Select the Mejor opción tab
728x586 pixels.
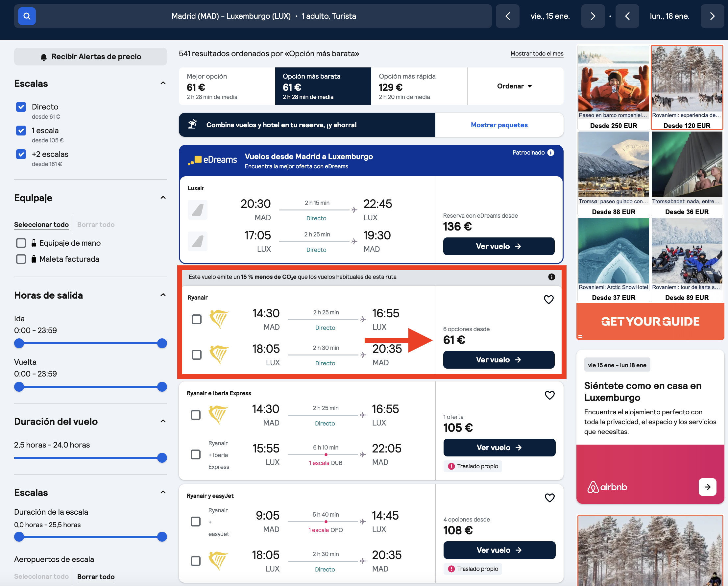(x=227, y=86)
